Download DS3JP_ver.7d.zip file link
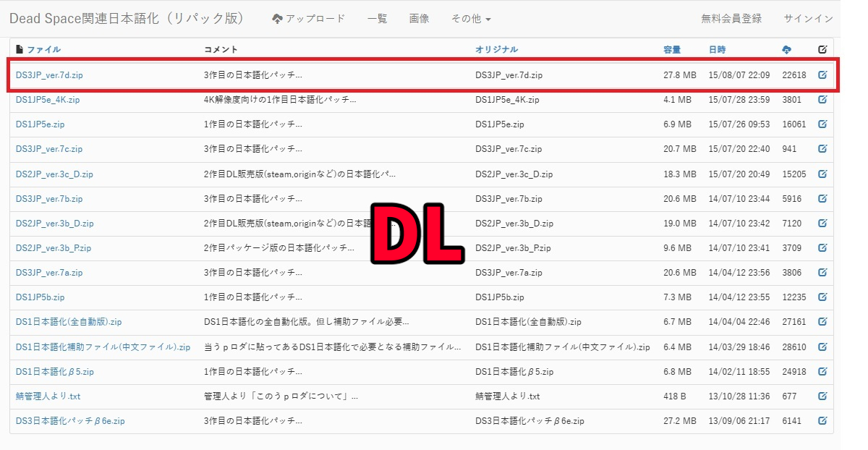 [50, 75]
